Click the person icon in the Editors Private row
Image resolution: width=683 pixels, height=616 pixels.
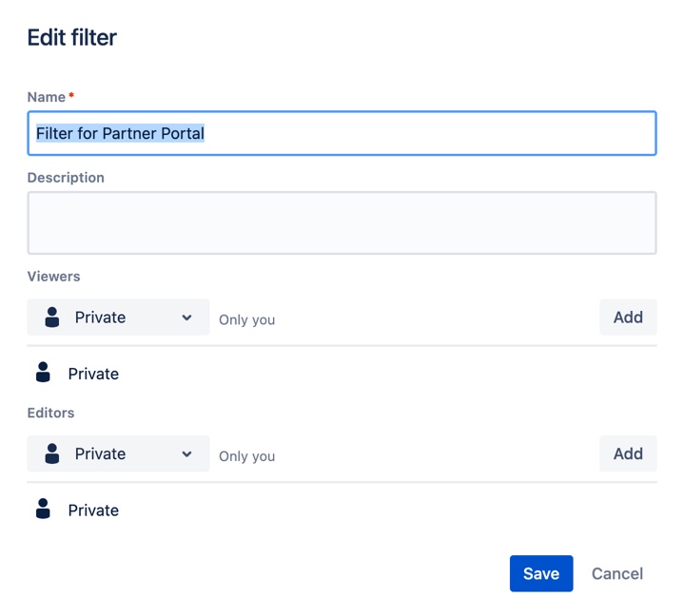(x=43, y=510)
